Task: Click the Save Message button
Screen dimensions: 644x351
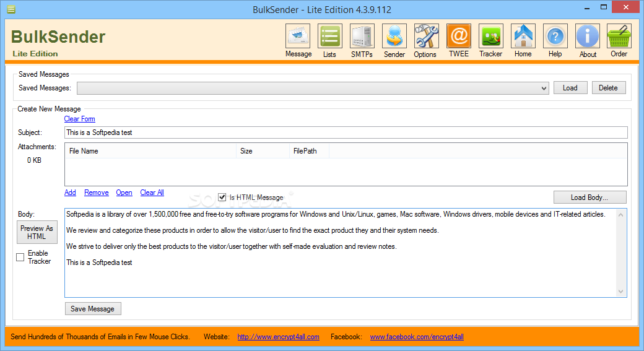Action: click(x=93, y=309)
